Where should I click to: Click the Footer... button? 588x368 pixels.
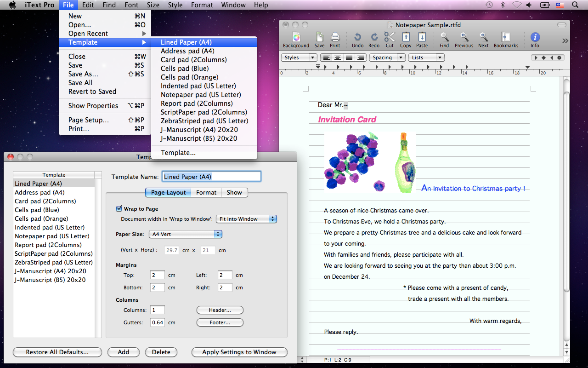[220, 322]
